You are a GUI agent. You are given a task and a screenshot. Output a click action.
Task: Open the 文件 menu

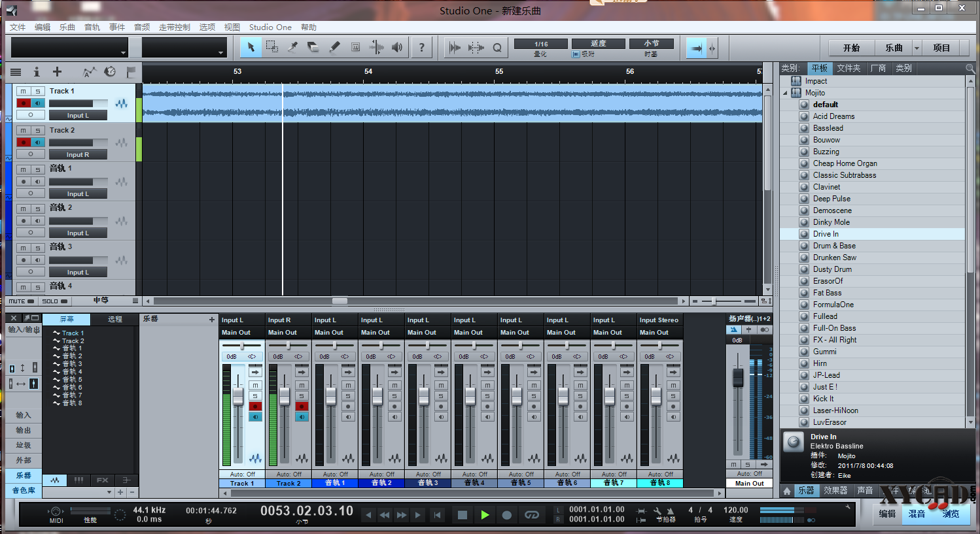click(x=18, y=27)
